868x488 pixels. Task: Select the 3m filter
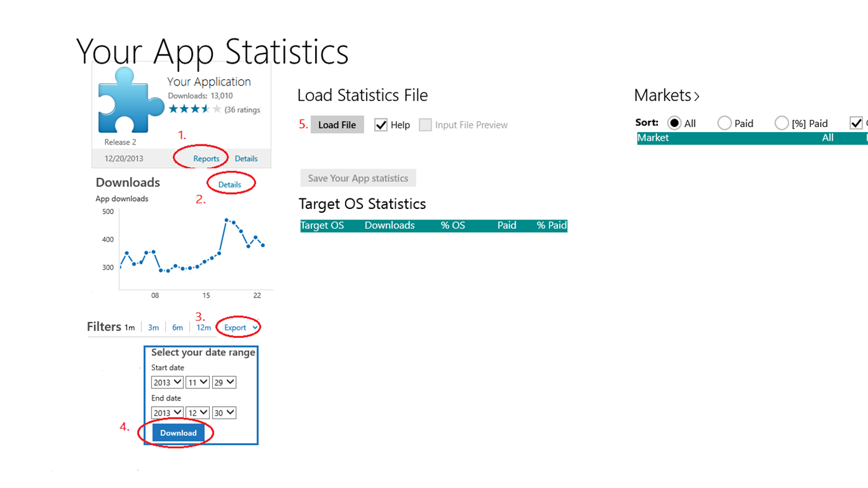153,327
